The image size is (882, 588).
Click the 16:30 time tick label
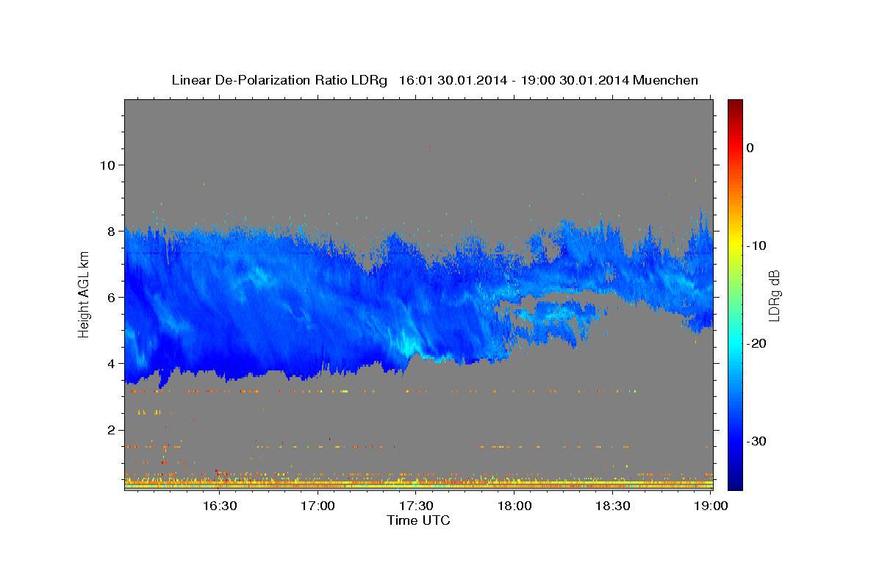220,506
